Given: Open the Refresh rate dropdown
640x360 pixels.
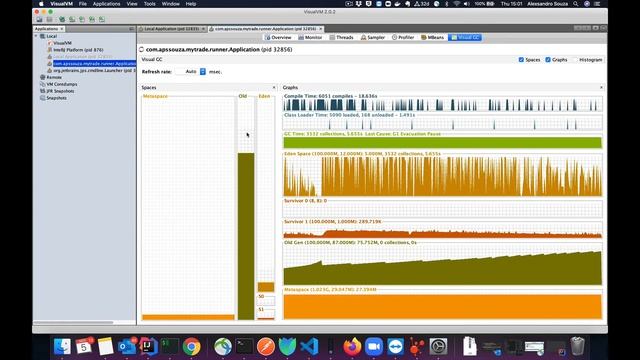Looking at the screenshot, I should coord(203,71).
